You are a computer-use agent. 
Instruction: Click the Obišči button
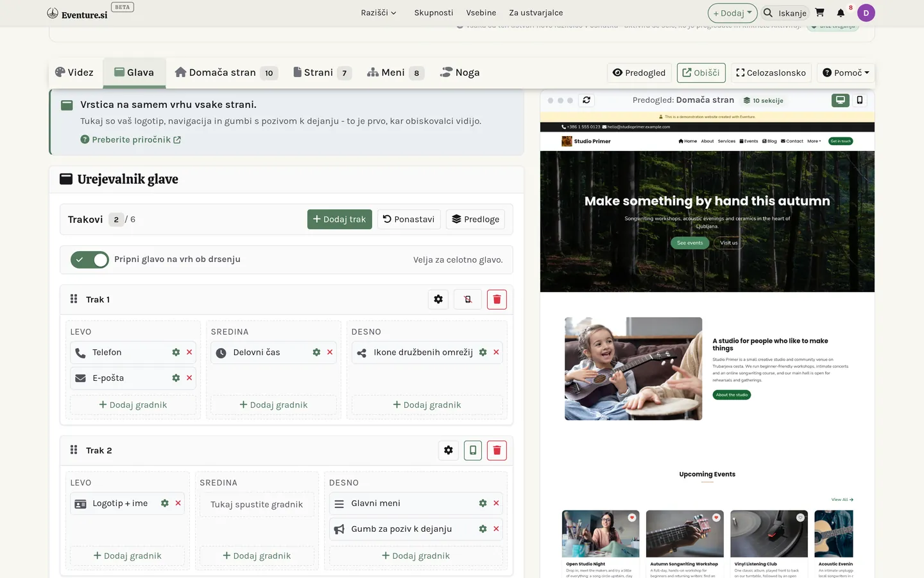[701, 73]
